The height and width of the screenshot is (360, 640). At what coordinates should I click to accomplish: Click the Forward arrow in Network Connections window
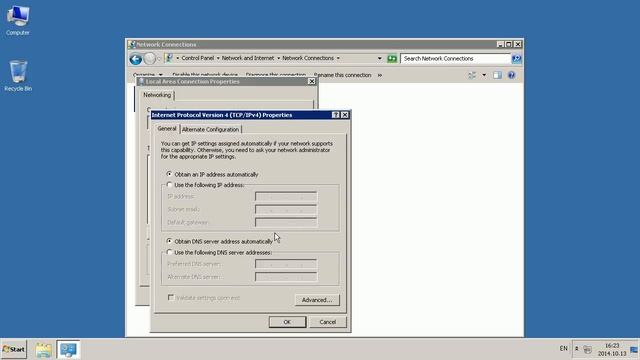click(150, 59)
